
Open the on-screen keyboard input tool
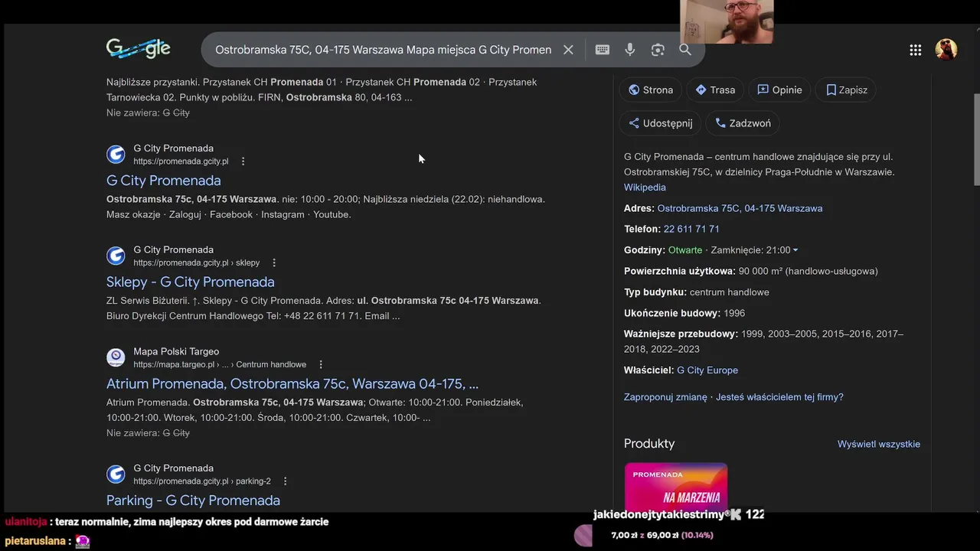pos(603,50)
